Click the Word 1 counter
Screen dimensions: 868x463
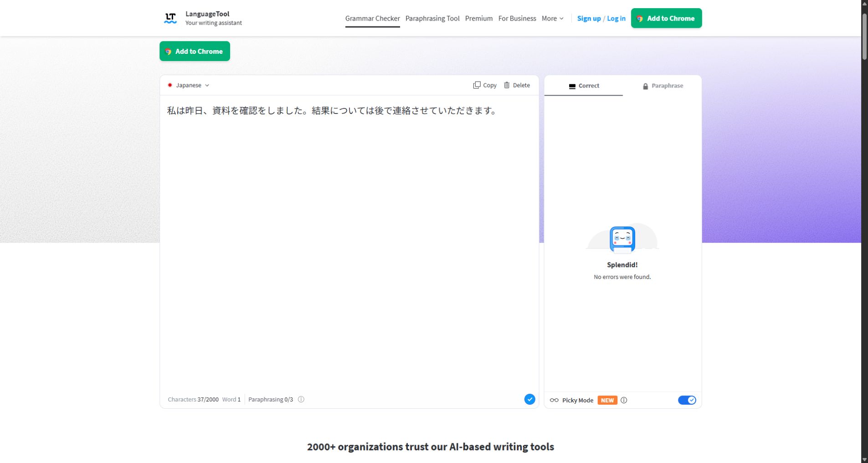[x=231, y=400]
